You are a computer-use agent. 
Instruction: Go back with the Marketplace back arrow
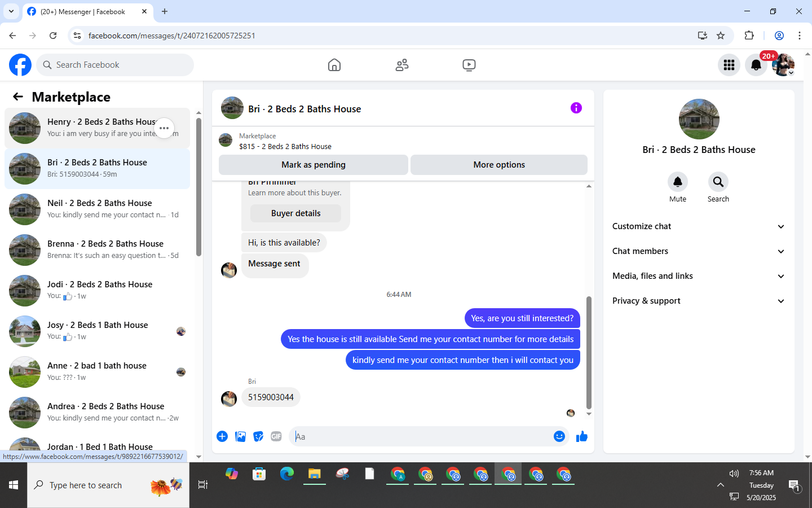click(x=18, y=97)
